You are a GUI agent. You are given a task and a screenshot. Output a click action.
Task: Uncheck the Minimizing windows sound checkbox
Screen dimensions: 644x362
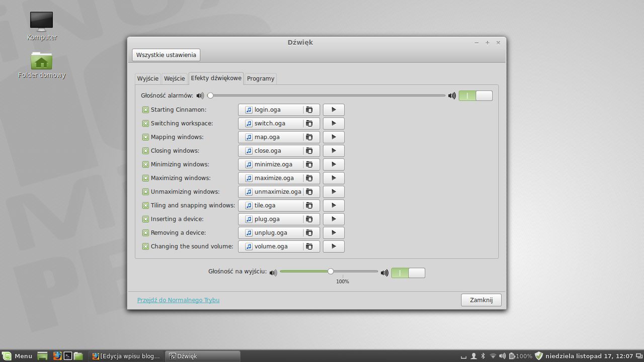(145, 164)
